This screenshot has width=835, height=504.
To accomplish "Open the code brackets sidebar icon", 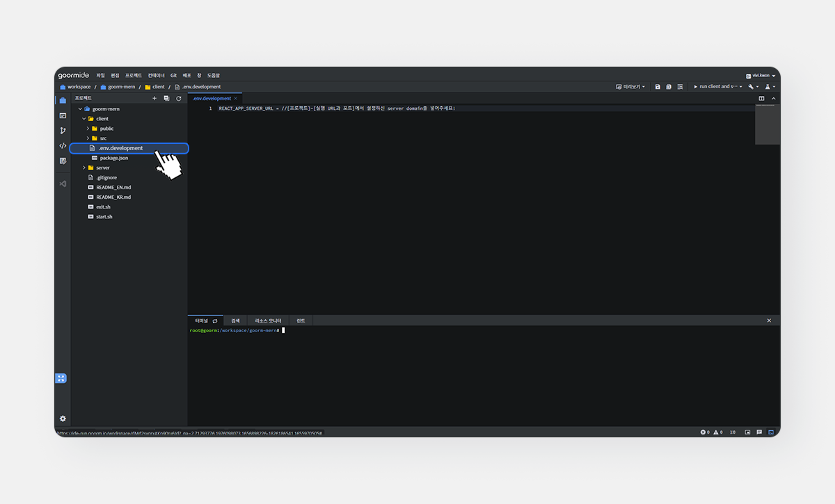I will [x=63, y=146].
